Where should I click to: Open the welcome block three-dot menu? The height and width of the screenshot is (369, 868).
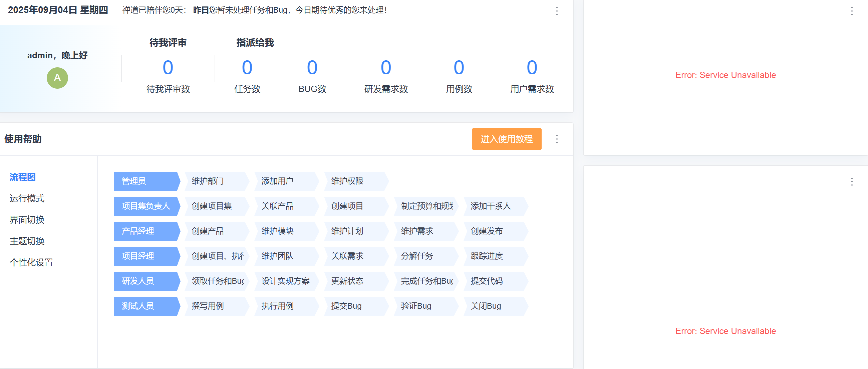[x=557, y=11]
